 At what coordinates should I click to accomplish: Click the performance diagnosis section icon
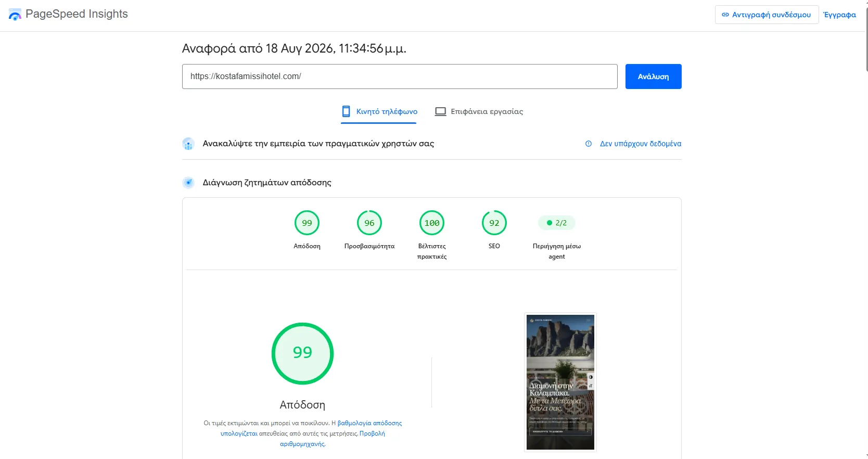[x=188, y=183]
